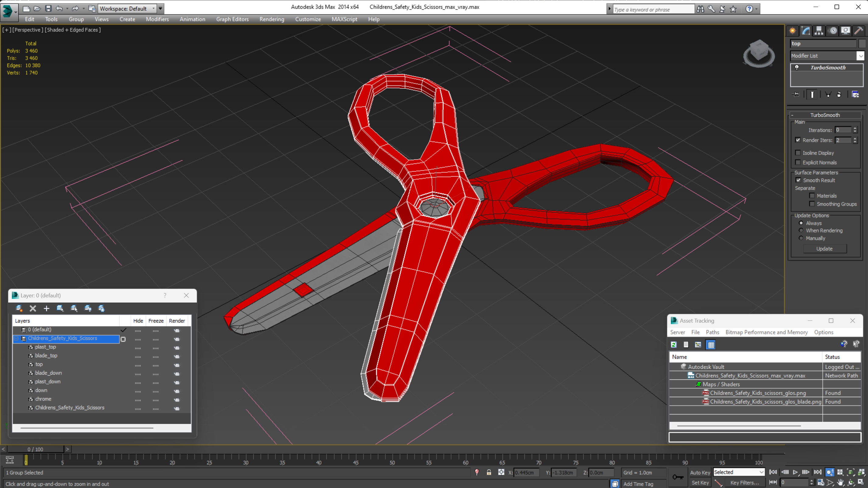
Task: Enable Separate by Smoothing Groups checkbox
Action: (812, 204)
